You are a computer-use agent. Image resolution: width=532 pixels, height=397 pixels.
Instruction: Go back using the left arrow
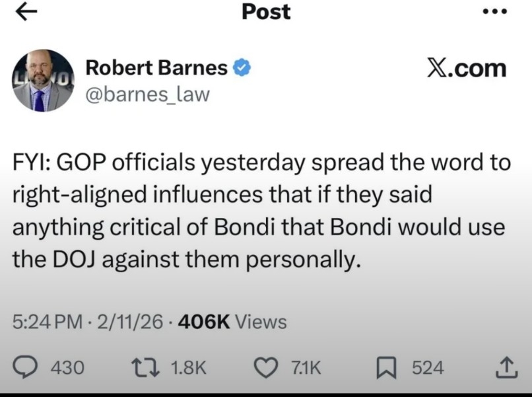click(26, 13)
